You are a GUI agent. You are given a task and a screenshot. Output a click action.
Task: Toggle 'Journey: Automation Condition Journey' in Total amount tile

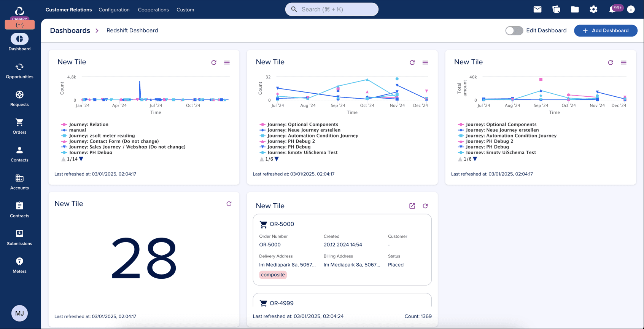pyautogui.click(x=507, y=136)
